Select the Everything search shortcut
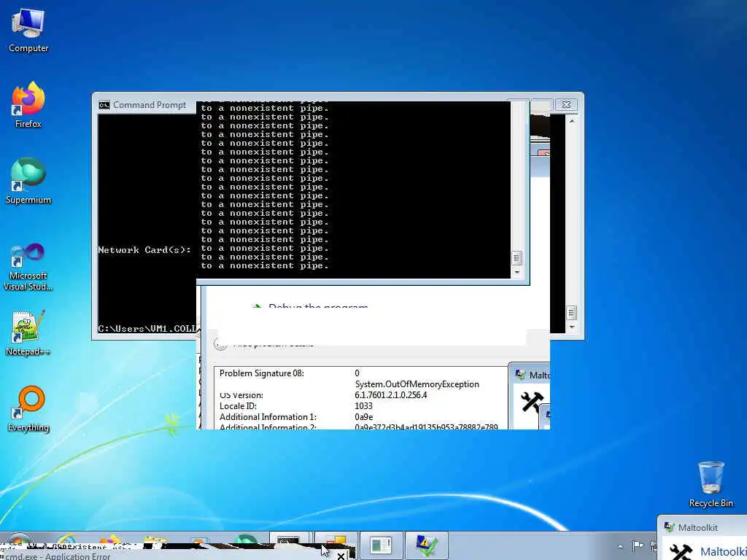Image resolution: width=747 pixels, height=560 pixels. [x=28, y=408]
